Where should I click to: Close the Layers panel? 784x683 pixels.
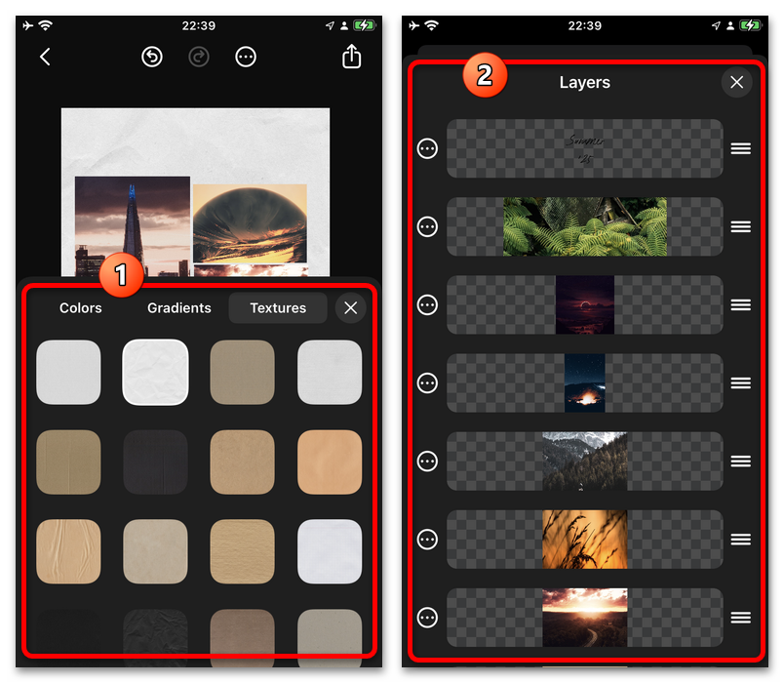click(736, 83)
